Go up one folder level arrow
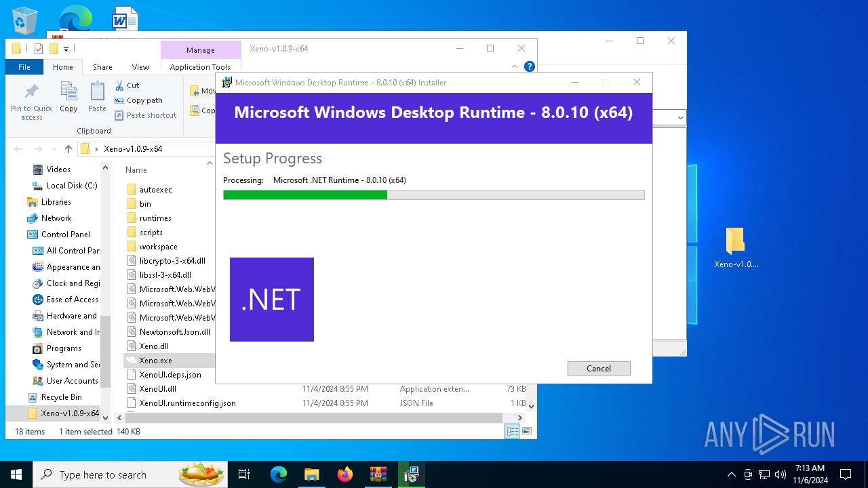Screen dimensions: 868x488 point(68,149)
